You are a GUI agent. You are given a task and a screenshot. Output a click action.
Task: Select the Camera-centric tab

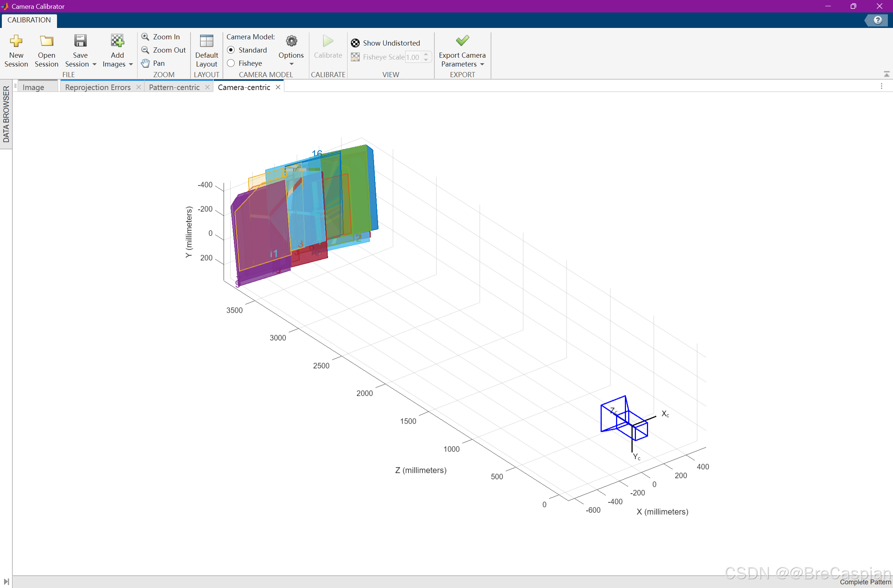click(x=244, y=87)
